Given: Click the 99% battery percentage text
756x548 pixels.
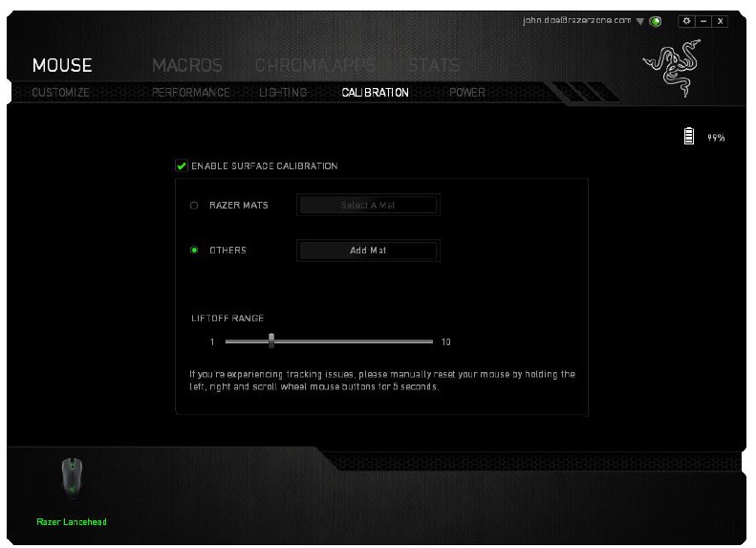Looking at the screenshot, I should coord(716,138).
